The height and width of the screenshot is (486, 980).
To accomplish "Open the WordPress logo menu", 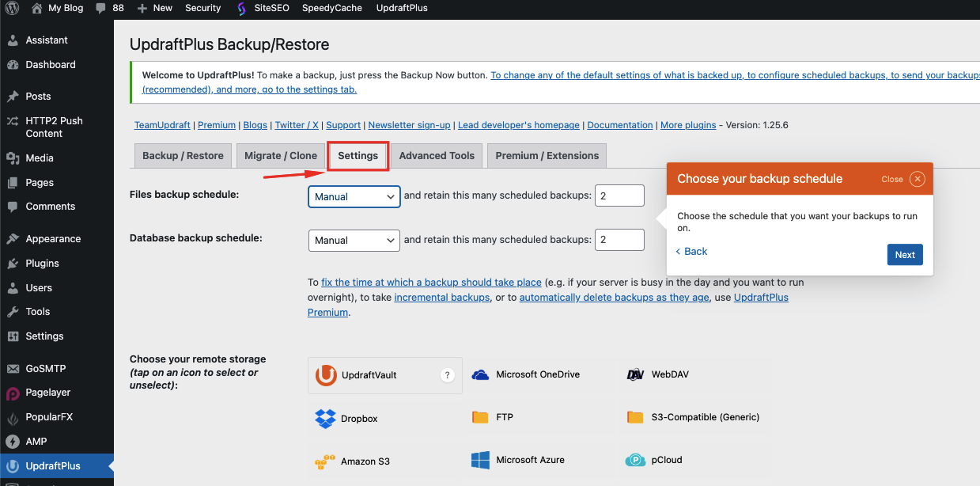I will 13,8.
